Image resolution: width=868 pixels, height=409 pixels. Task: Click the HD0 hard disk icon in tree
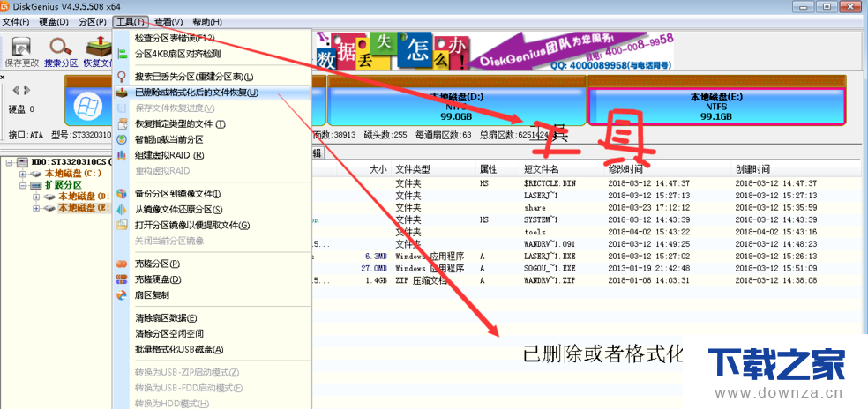pos(22,162)
